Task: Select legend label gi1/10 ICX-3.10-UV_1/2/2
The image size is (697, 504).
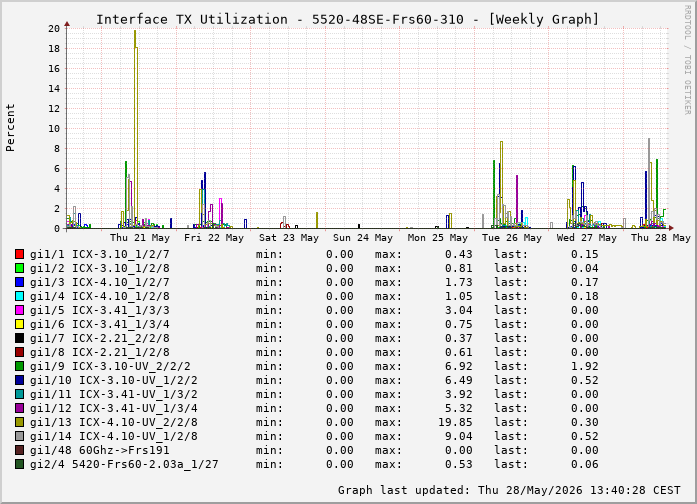Action: coord(114,380)
